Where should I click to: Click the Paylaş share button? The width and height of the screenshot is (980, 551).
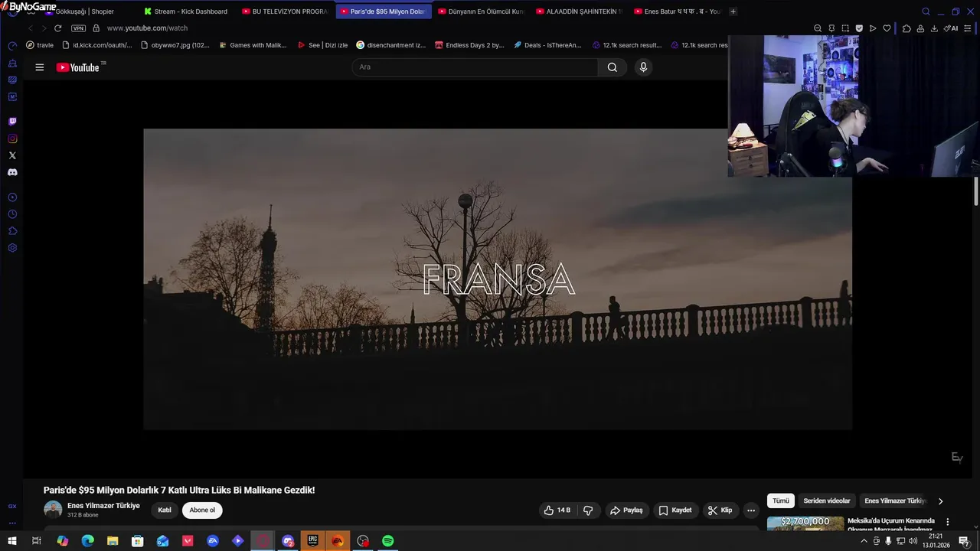point(626,510)
